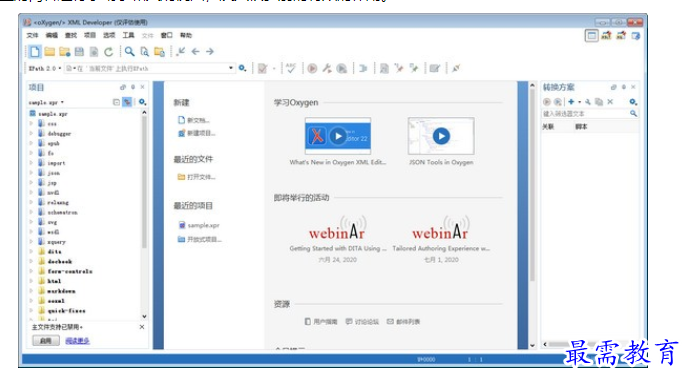Click the 启用 button

pyautogui.click(x=46, y=341)
